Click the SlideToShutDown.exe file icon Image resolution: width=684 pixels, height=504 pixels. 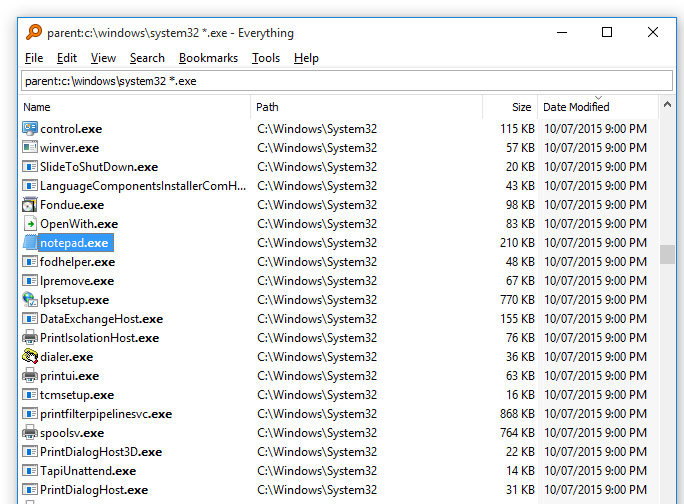tap(30, 167)
